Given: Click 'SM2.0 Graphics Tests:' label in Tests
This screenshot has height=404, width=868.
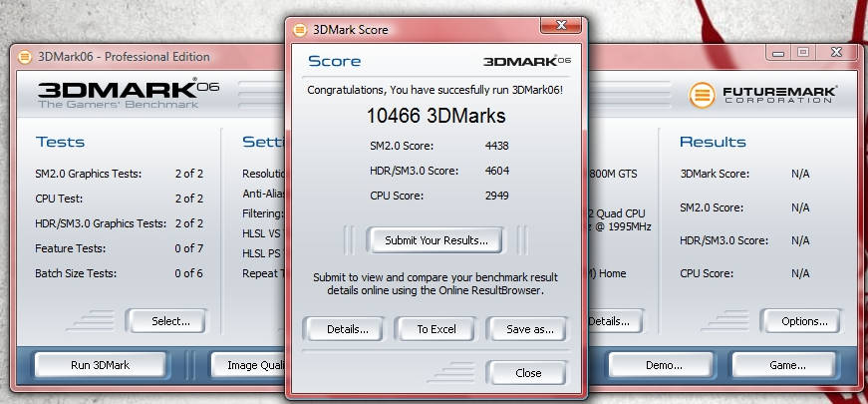Looking at the screenshot, I should point(88,174).
